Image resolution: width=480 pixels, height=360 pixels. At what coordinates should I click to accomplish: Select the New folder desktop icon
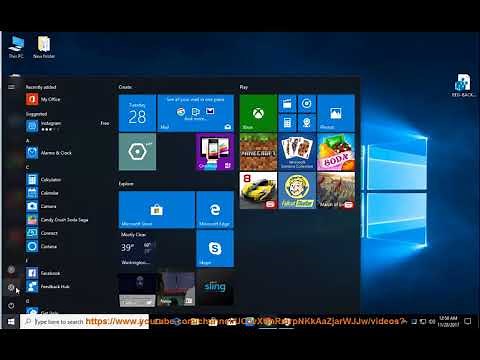pos(44,47)
